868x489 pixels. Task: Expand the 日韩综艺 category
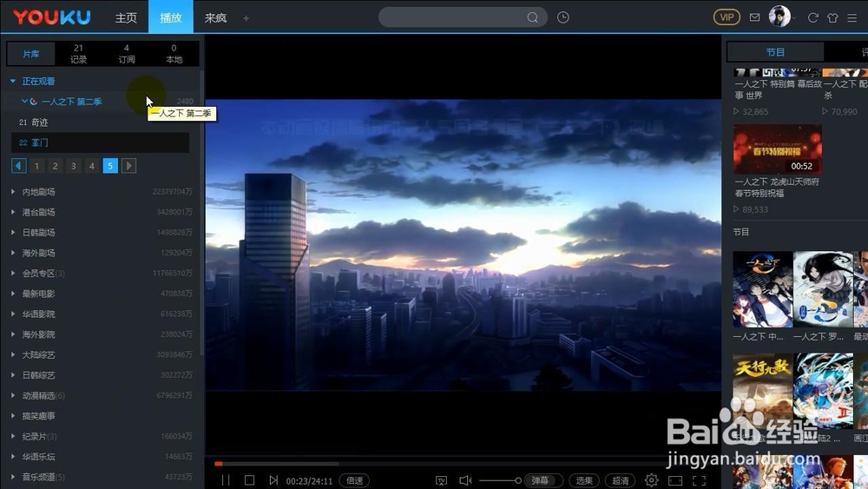(12, 375)
